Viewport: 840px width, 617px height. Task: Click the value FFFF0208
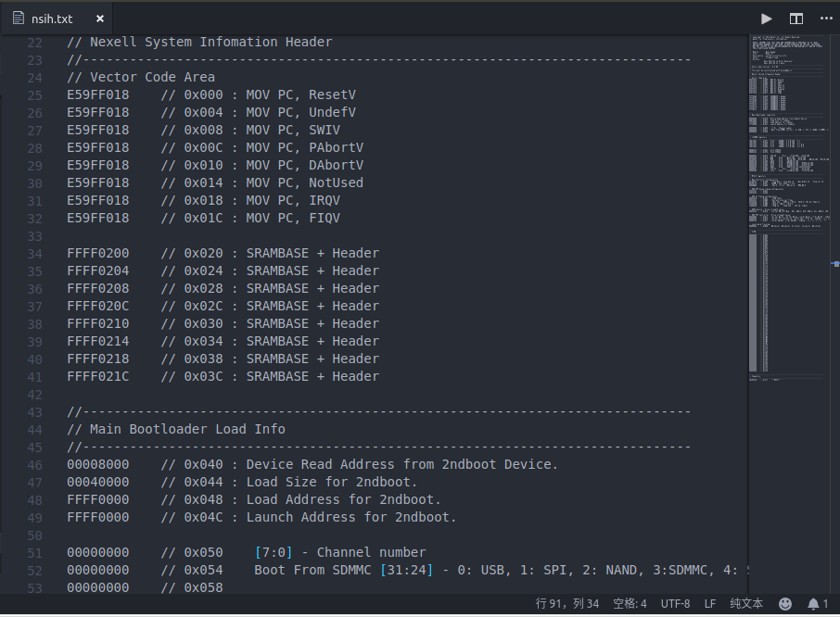[x=98, y=288]
